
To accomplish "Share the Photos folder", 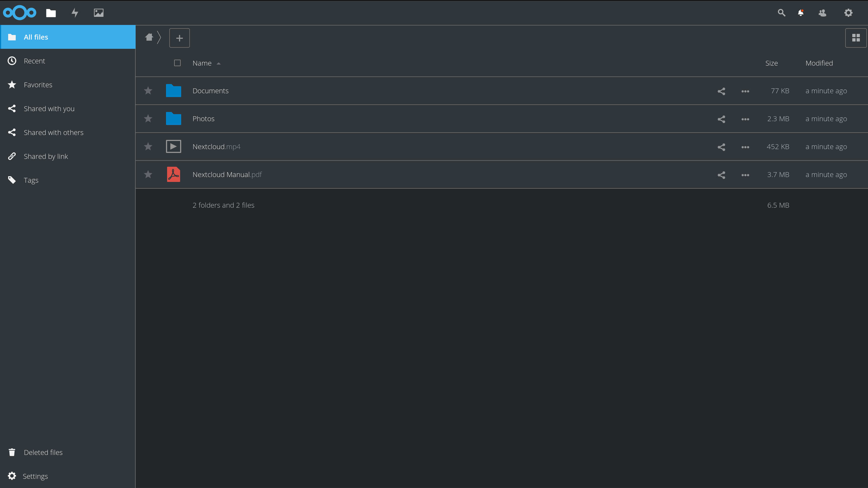I will click(x=721, y=119).
